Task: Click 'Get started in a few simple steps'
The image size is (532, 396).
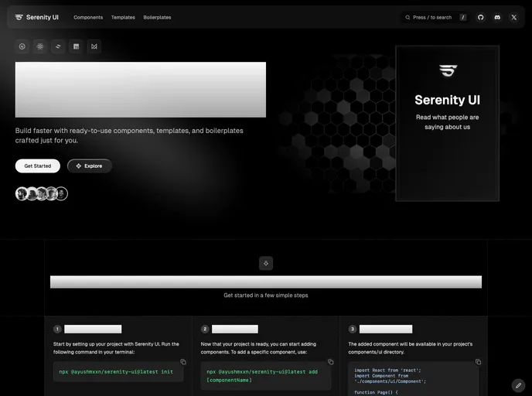Action: click(x=266, y=295)
